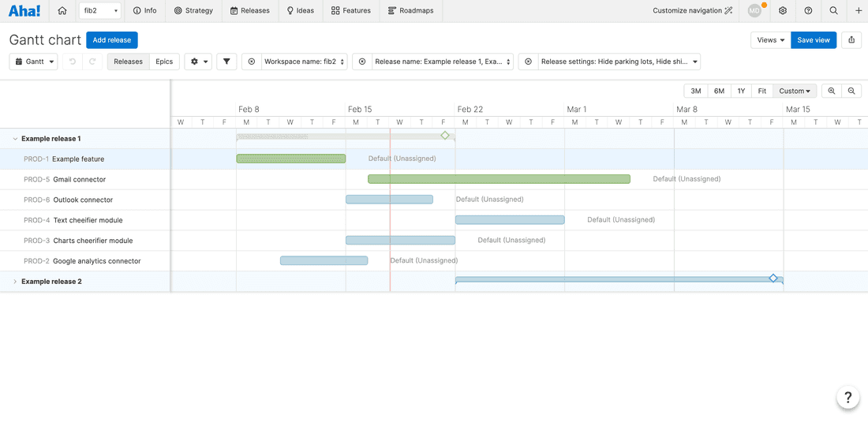Click the Example release 2 timeline bar
This screenshot has height=426, width=868.
click(619, 280)
